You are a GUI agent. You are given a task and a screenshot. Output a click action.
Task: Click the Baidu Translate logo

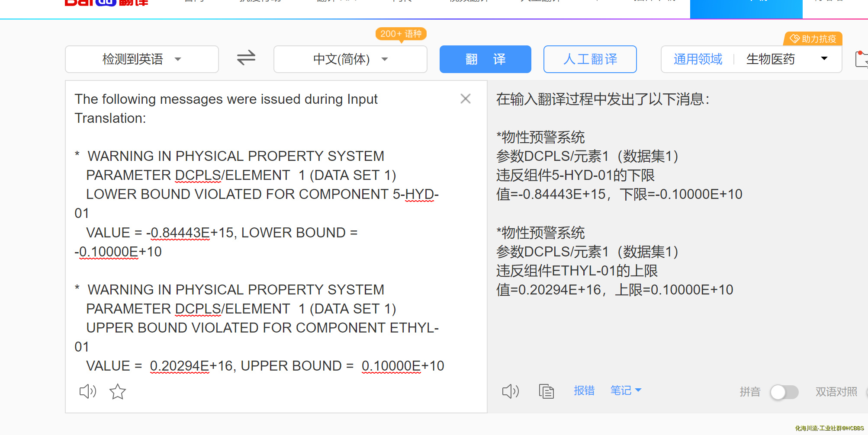[x=106, y=3]
